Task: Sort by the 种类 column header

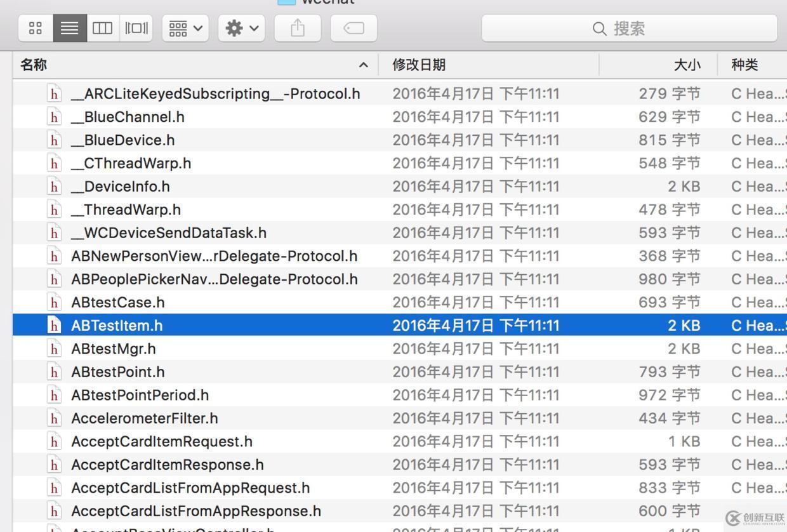Action: point(744,65)
